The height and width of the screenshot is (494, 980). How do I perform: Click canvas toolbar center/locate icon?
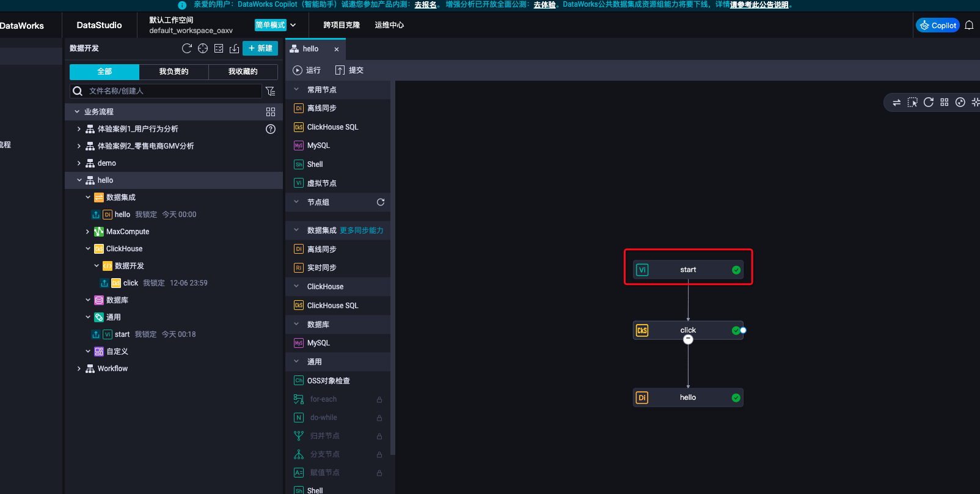(x=960, y=102)
